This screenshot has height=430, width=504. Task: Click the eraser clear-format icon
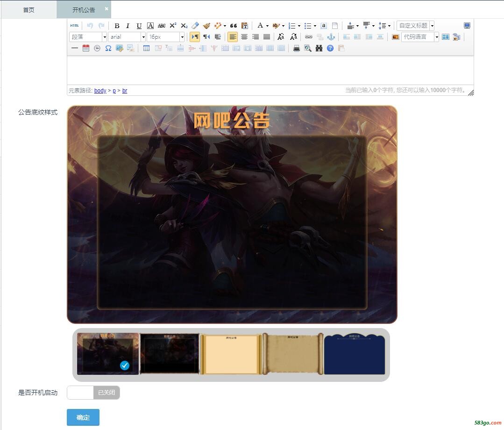[x=195, y=26]
